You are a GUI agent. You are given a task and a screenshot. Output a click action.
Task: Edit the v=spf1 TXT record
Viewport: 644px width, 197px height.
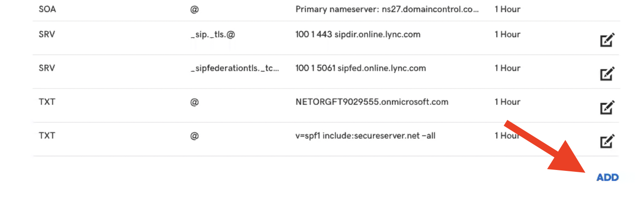607,141
